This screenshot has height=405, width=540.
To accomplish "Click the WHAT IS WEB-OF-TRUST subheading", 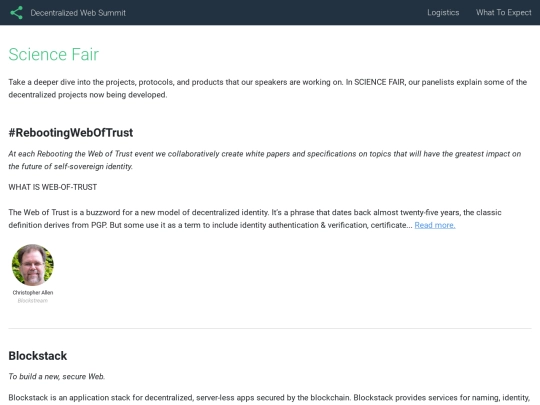I will point(53,187).
